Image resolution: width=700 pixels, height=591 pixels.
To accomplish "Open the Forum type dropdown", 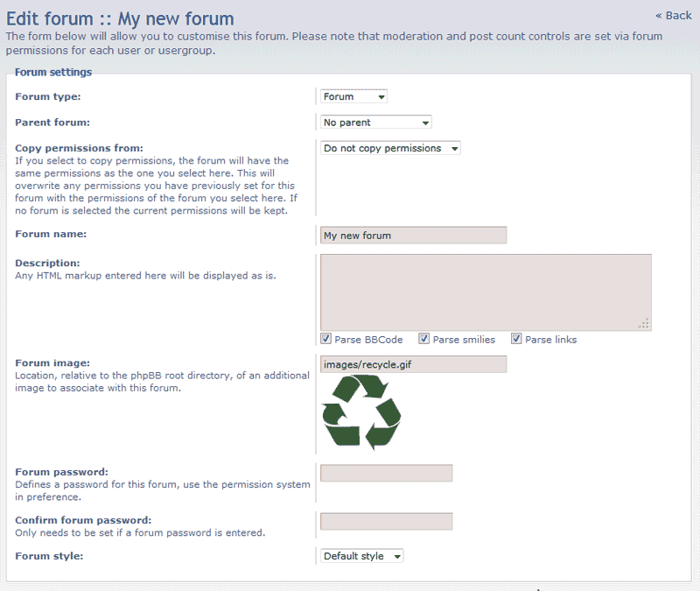I will pos(353,96).
